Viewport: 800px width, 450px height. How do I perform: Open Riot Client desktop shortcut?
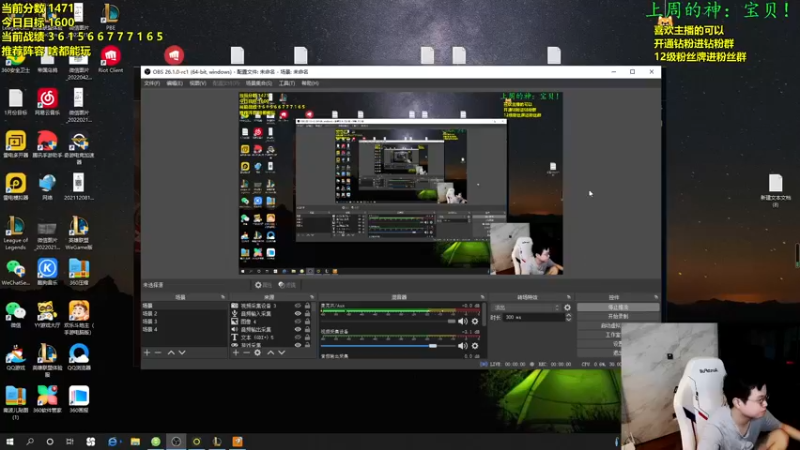pos(110,60)
